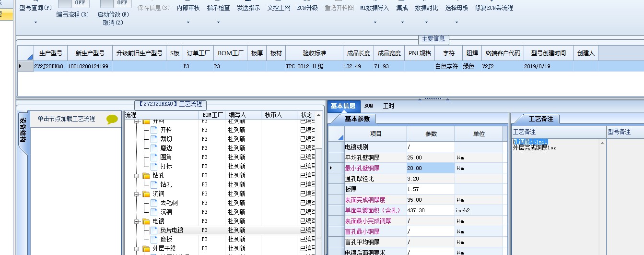Collapse the 沉铜 tree node
The height and width of the screenshot is (255, 644).
click(137, 194)
